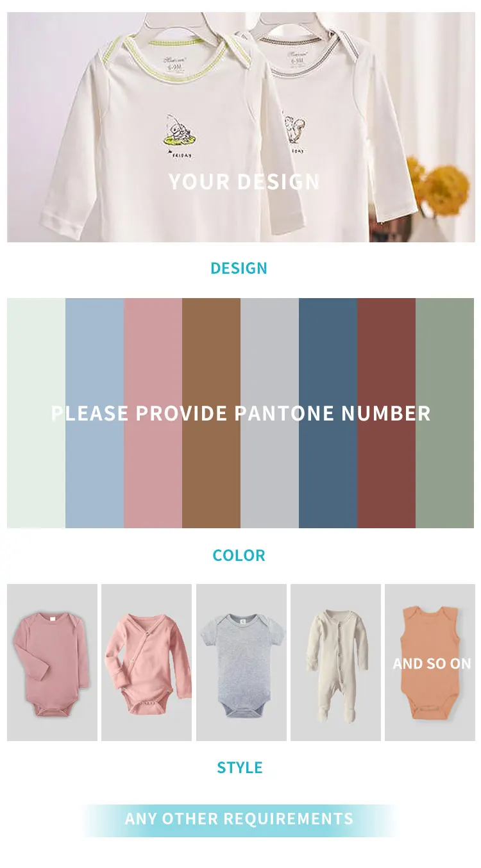The image size is (481, 868).
Task: Click the YOUR DESIGN overlay text
Action: pyautogui.click(x=244, y=182)
